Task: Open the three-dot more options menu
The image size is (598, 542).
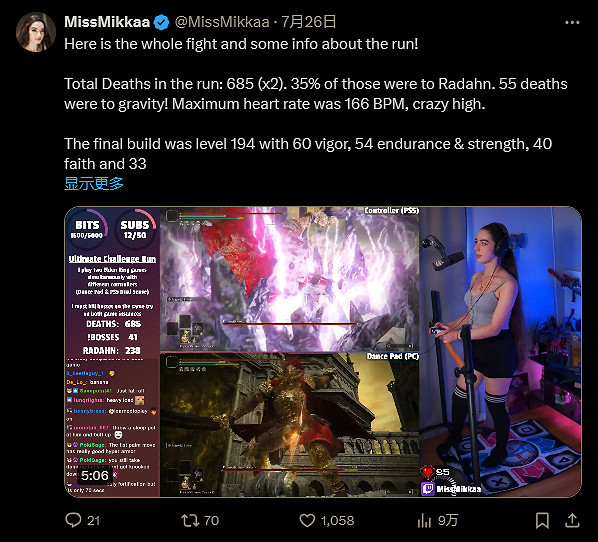Action: pos(572,23)
